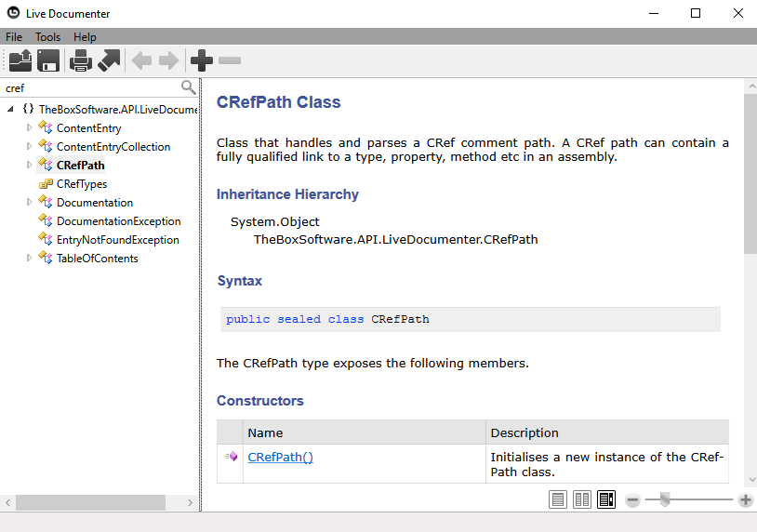Switch to single page view mode

point(558,499)
